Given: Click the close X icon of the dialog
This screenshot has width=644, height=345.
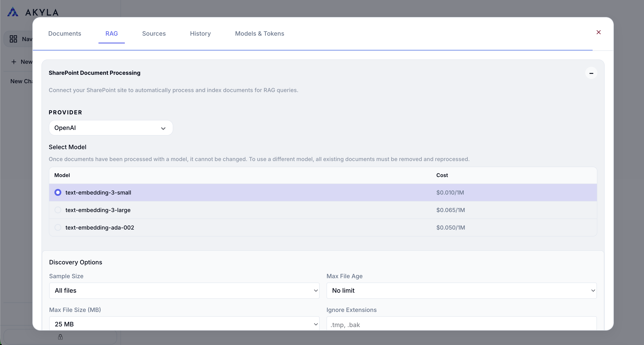Looking at the screenshot, I should [598, 32].
